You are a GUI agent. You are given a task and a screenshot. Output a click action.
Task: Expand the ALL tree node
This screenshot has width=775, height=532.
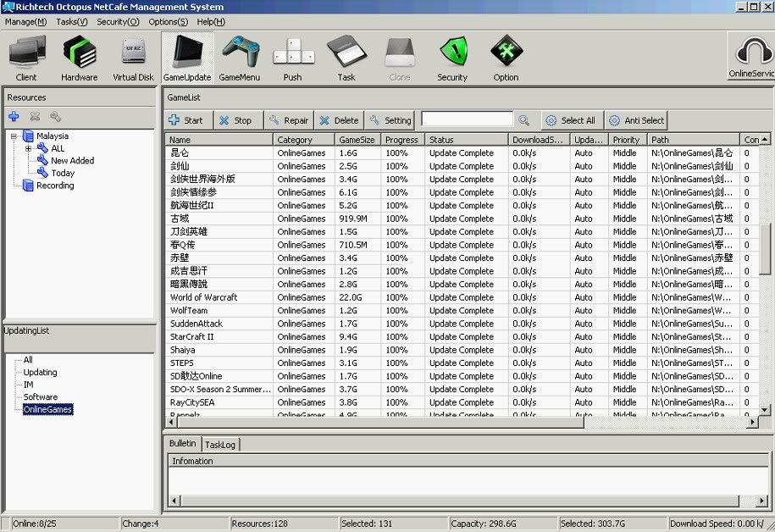[29, 148]
